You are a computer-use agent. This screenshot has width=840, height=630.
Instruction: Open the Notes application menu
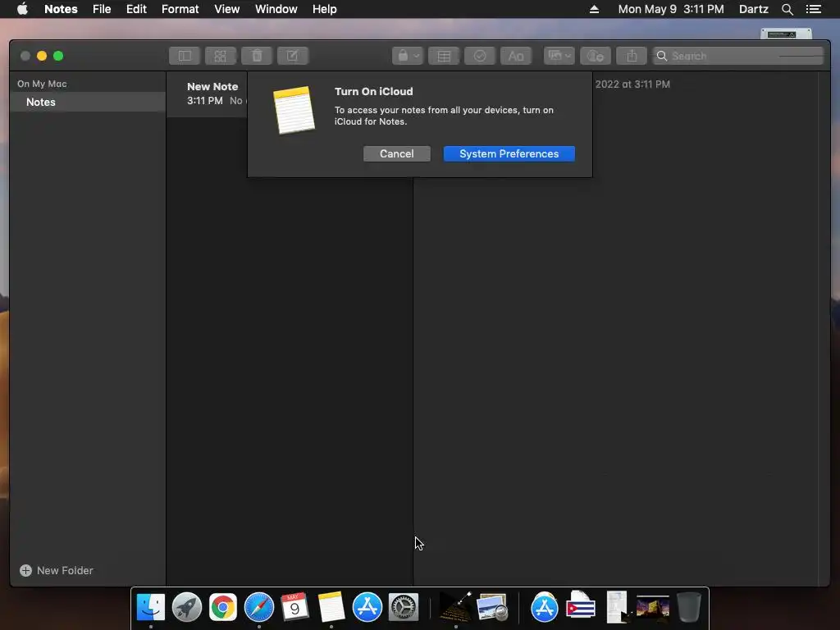pyautogui.click(x=61, y=9)
